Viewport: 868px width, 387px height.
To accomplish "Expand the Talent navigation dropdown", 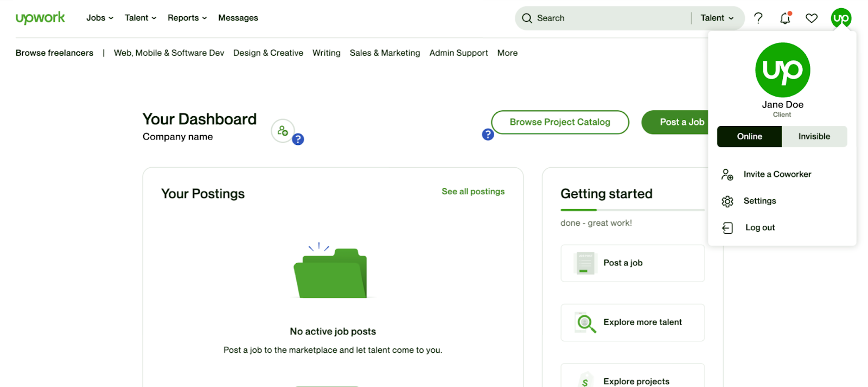I will [x=141, y=18].
